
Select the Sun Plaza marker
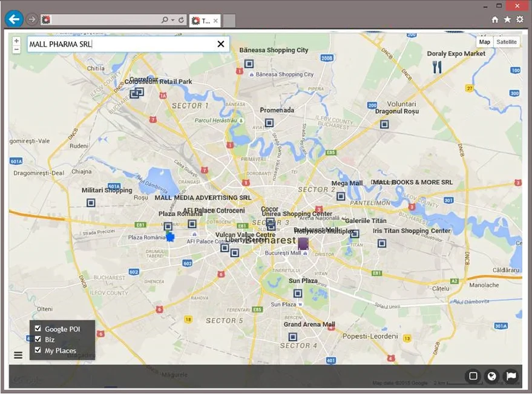[298, 293]
